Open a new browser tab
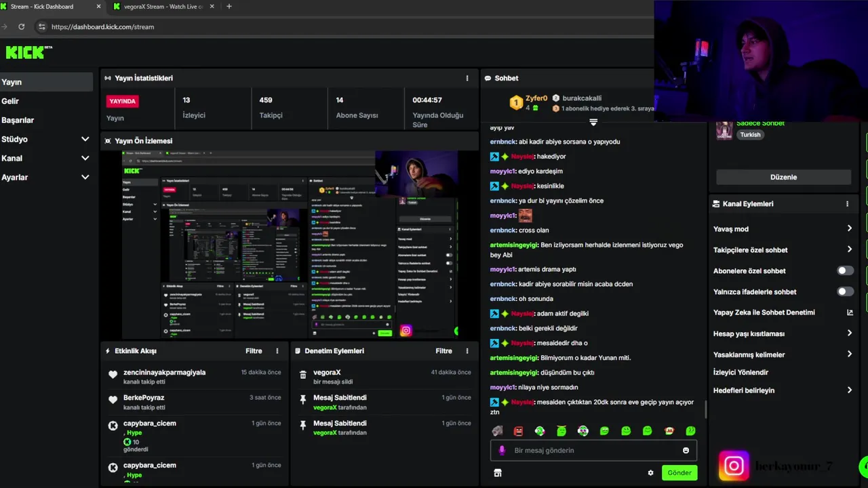Screen dimensions: 868x488 tap(229, 7)
